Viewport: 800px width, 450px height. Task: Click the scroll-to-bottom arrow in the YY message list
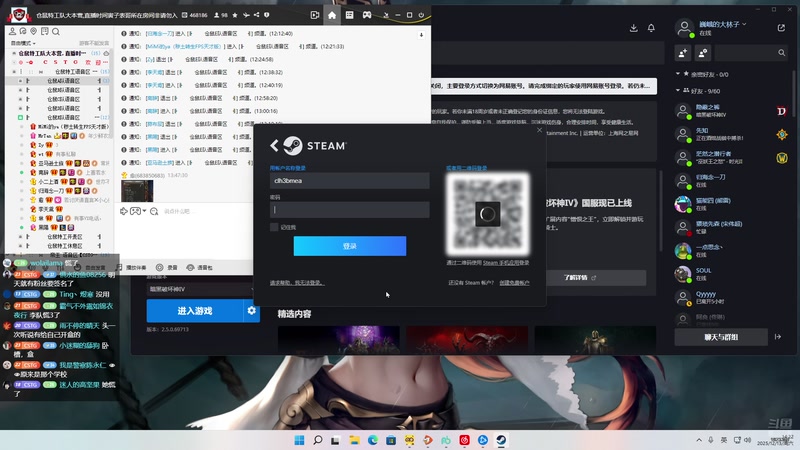coord(421,35)
